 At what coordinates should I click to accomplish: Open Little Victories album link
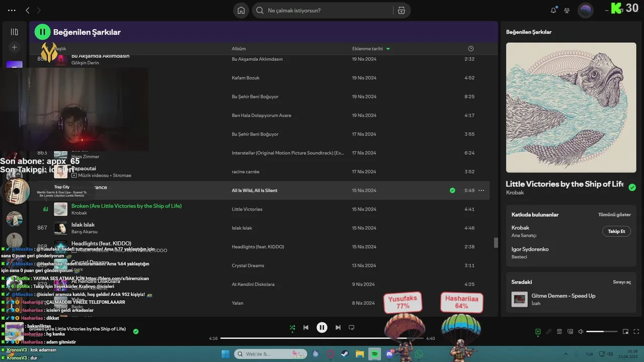click(247, 209)
